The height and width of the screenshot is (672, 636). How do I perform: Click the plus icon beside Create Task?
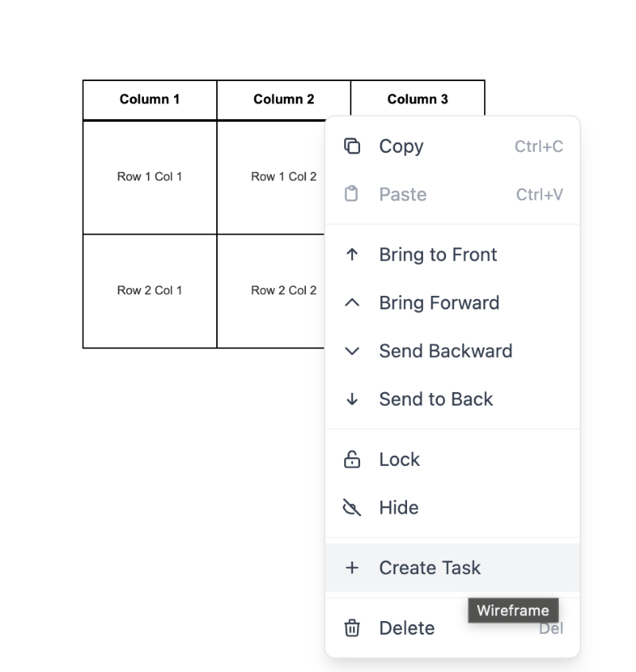351,568
